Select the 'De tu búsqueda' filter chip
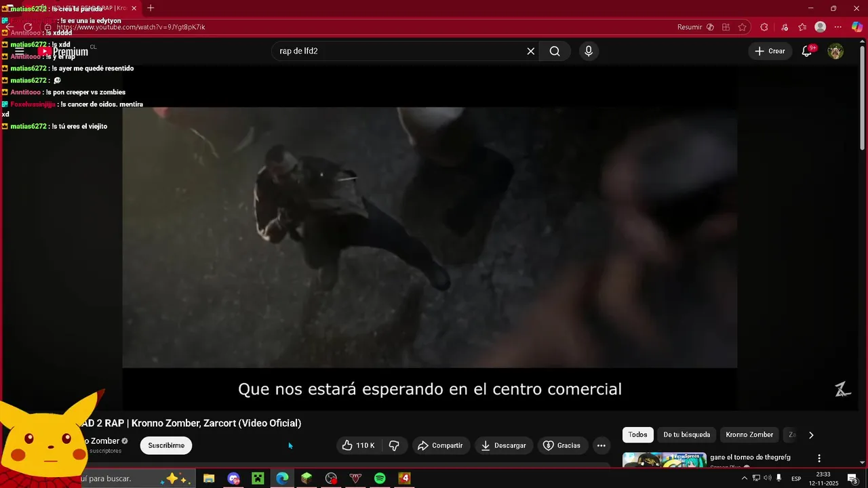 click(686, 434)
